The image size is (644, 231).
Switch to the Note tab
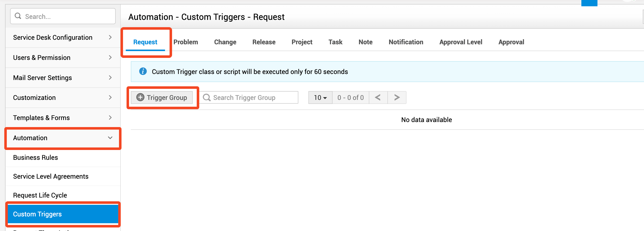pos(366,42)
